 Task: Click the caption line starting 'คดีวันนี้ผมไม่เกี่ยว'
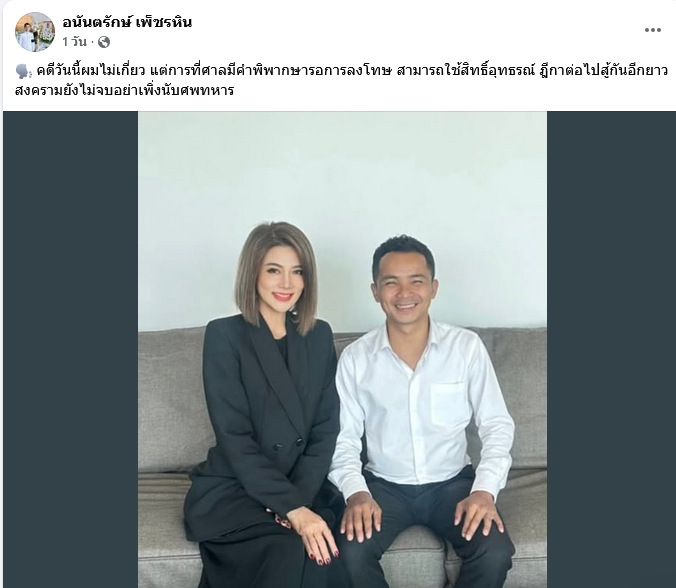click(352, 71)
